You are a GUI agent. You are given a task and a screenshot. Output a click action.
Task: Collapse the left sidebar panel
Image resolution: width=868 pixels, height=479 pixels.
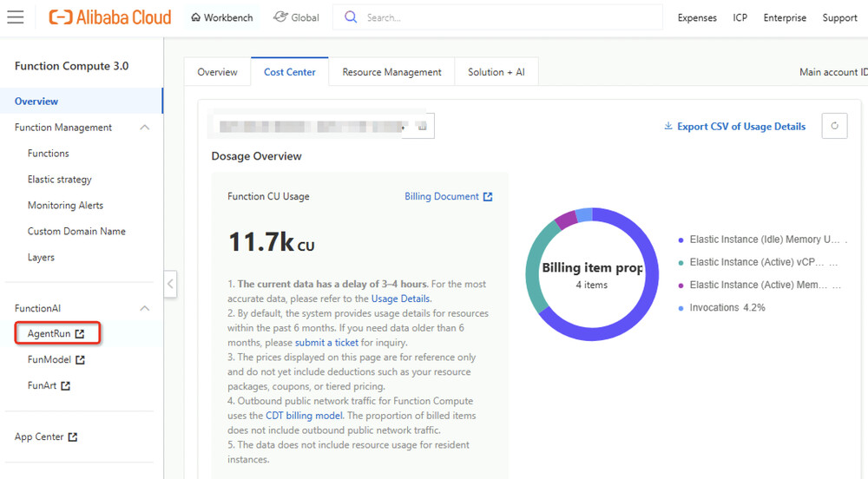[x=170, y=284]
